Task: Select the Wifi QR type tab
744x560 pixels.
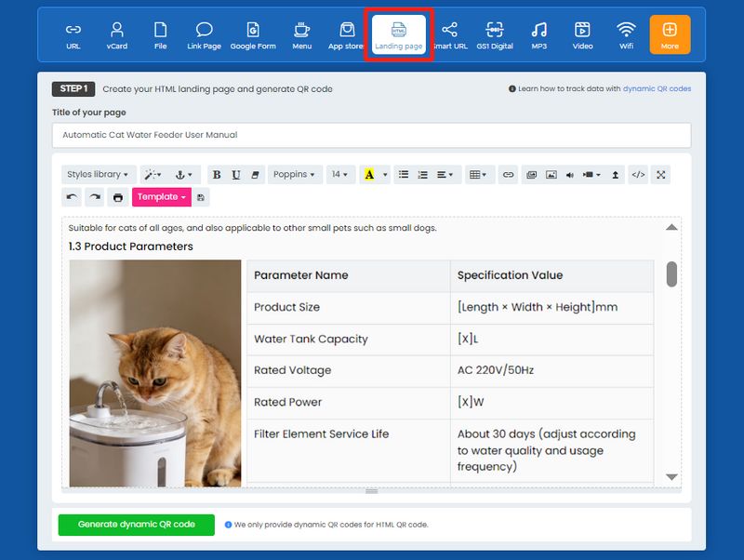Action: pos(626,34)
